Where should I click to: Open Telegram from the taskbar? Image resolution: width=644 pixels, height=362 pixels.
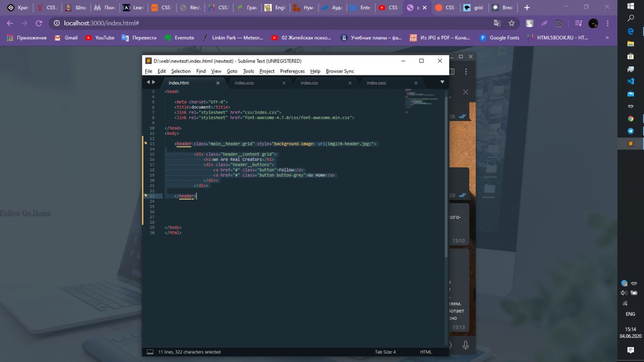click(x=630, y=131)
